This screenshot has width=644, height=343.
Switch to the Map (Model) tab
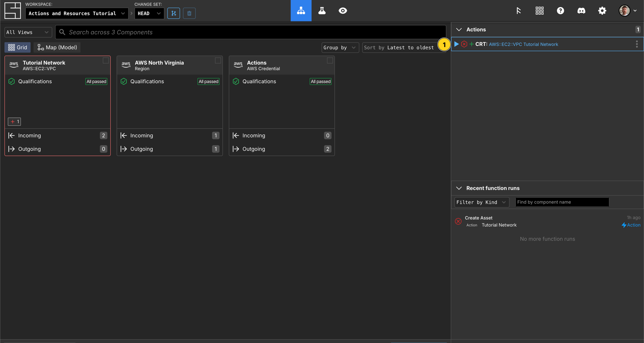coord(57,47)
